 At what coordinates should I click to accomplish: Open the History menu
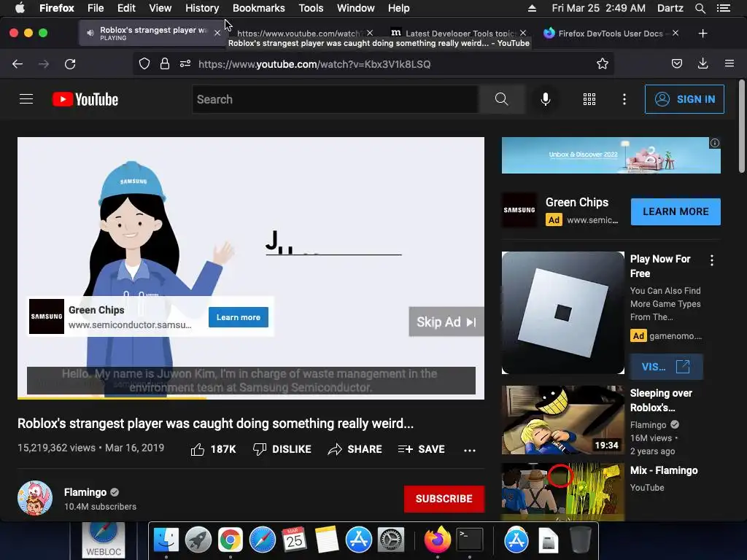202,8
